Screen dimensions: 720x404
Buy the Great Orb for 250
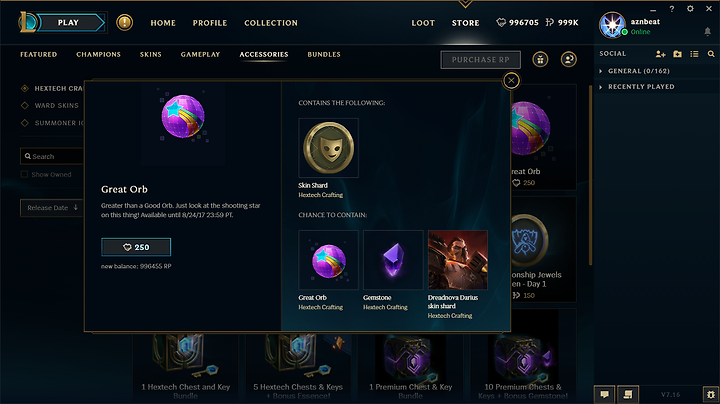click(x=136, y=247)
